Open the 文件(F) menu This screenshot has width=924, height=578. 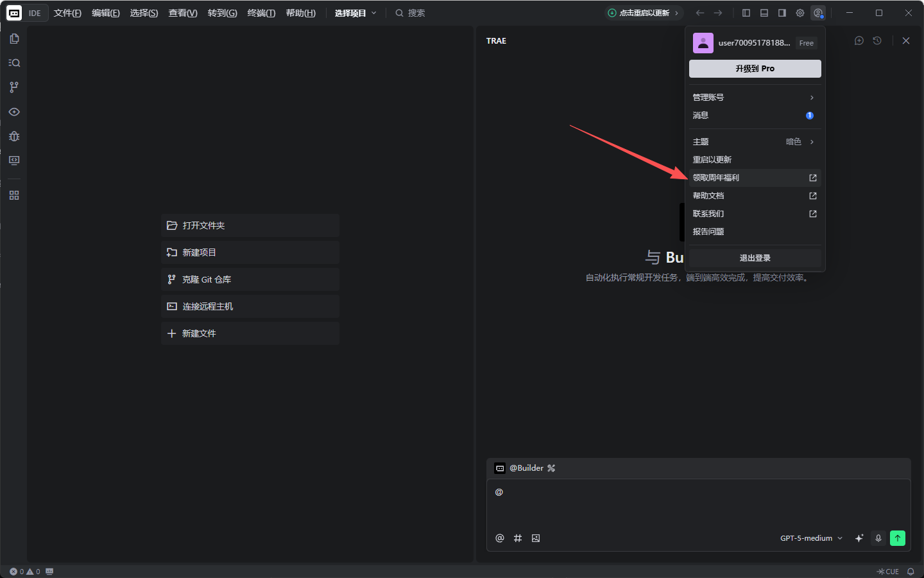pos(67,13)
